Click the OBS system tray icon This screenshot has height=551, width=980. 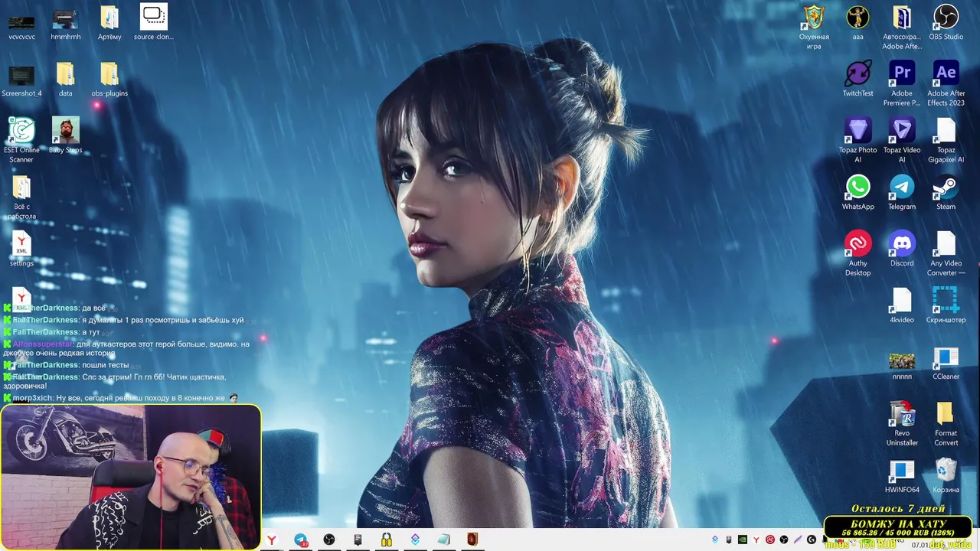click(784, 540)
